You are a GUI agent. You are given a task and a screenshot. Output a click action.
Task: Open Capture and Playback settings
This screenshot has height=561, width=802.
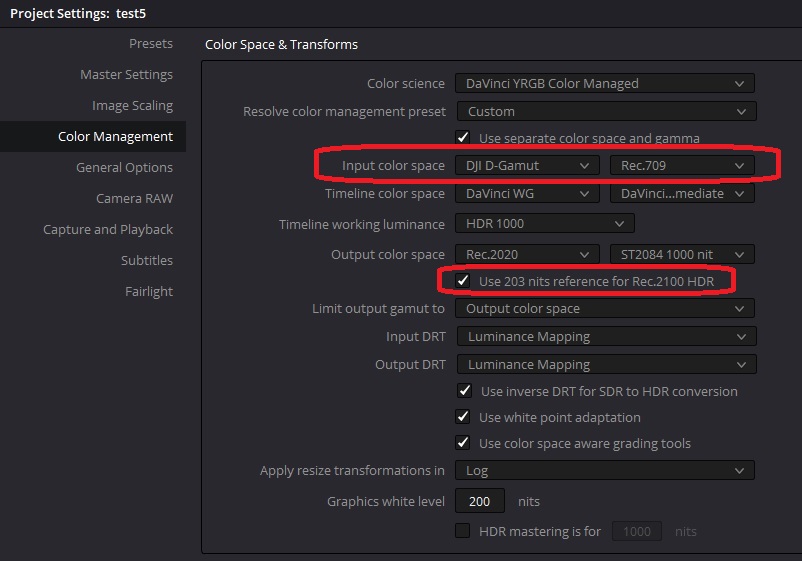point(107,230)
